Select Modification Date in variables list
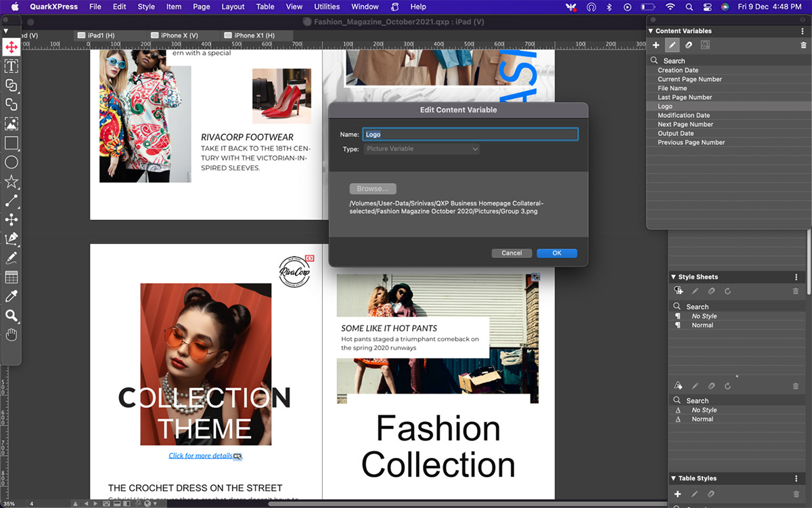The image size is (812, 508). (x=683, y=115)
